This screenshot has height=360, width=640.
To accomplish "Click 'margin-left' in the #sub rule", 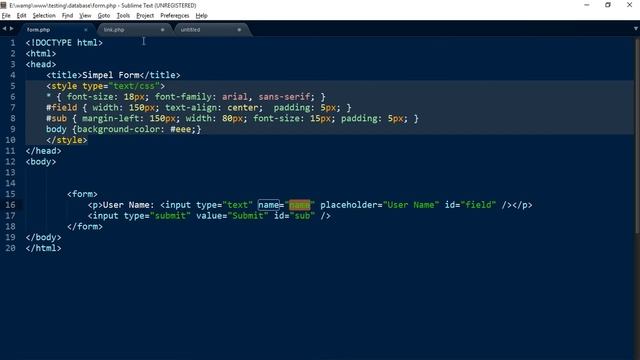I will (110, 118).
